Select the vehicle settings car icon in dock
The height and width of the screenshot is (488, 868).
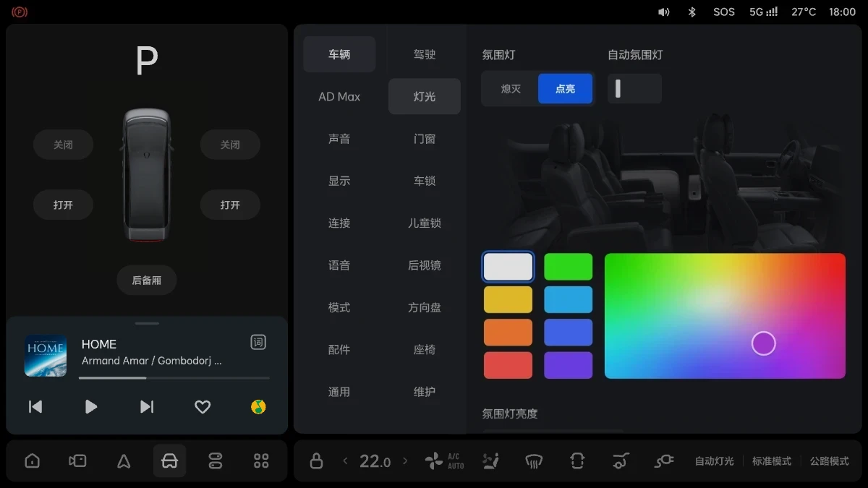169,461
